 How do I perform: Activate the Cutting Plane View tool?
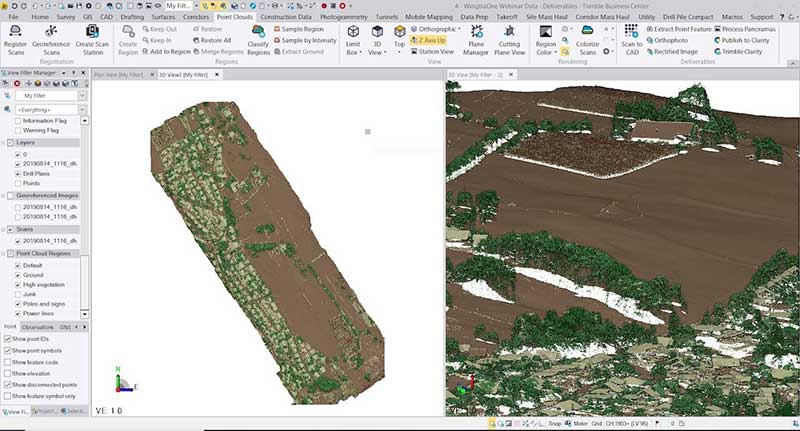(x=510, y=32)
